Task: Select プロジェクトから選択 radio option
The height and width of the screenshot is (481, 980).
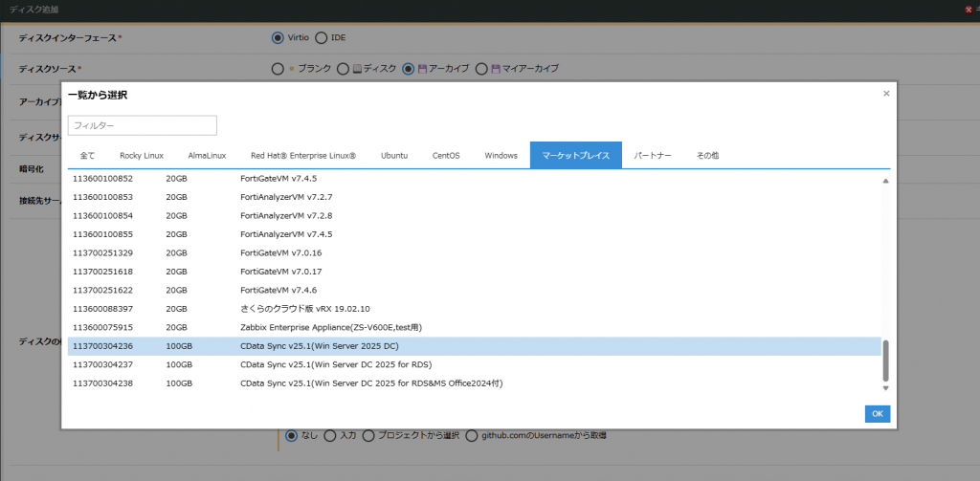Action: coord(368,435)
